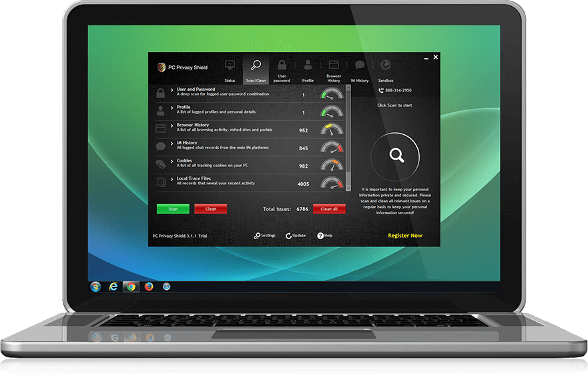Viewport: 588px width, 376px height.
Task: Open the Windows Start button
Action: 95,287
